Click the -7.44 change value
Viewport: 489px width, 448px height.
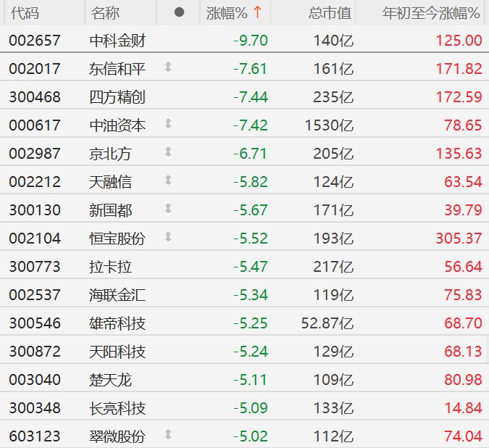pos(251,97)
